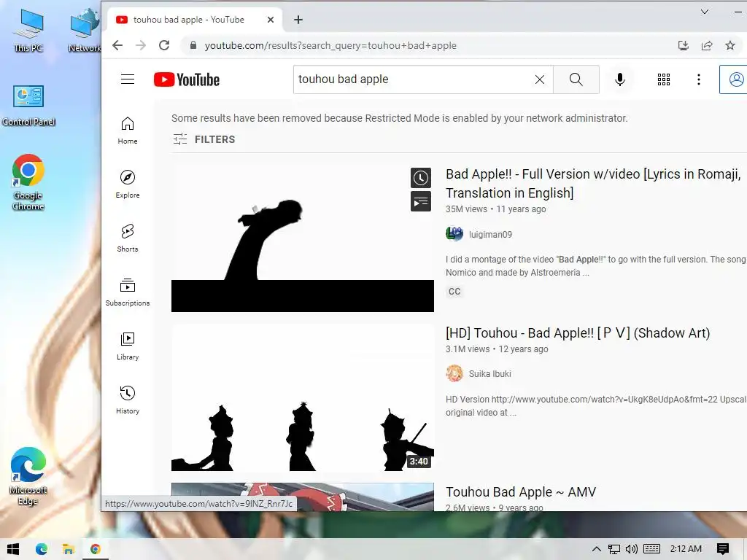Click the YouTube logo
Image resolution: width=747 pixels, height=560 pixels.
(187, 79)
